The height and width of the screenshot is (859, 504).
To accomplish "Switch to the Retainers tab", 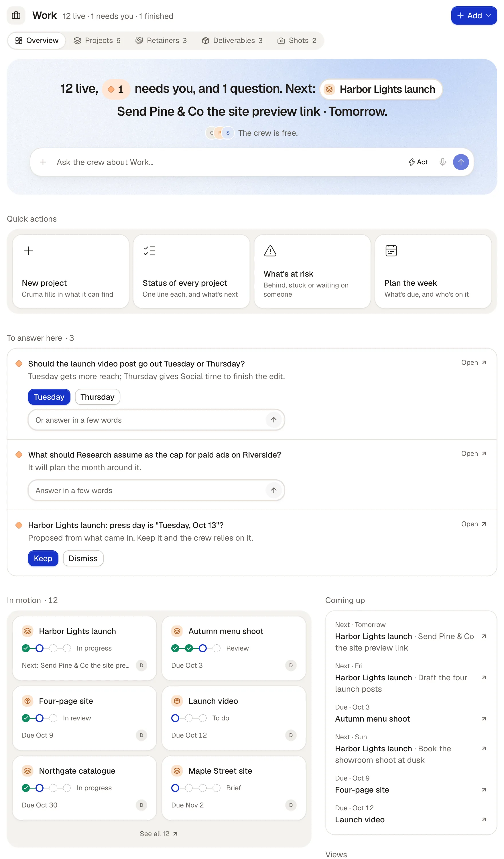I will [x=161, y=41].
